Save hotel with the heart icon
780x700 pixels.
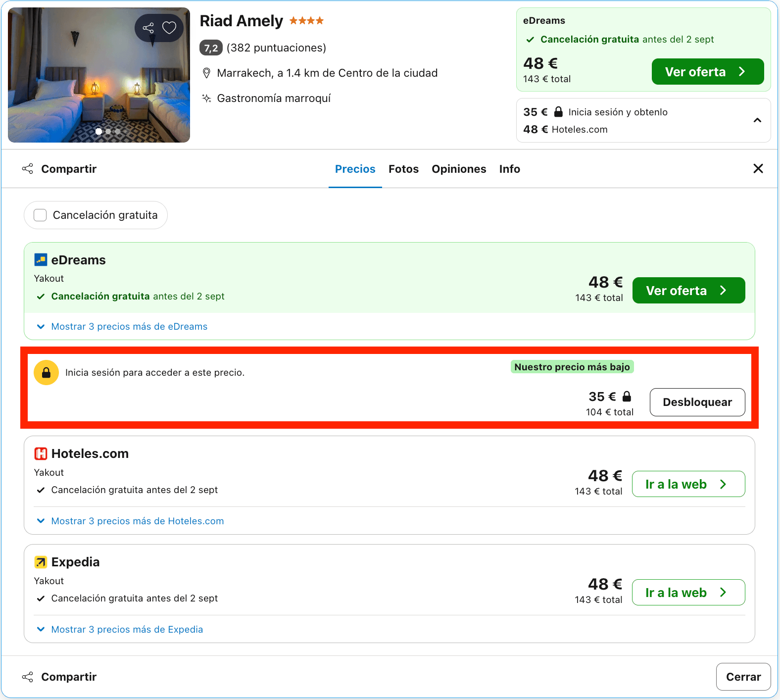[x=169, y=28]
